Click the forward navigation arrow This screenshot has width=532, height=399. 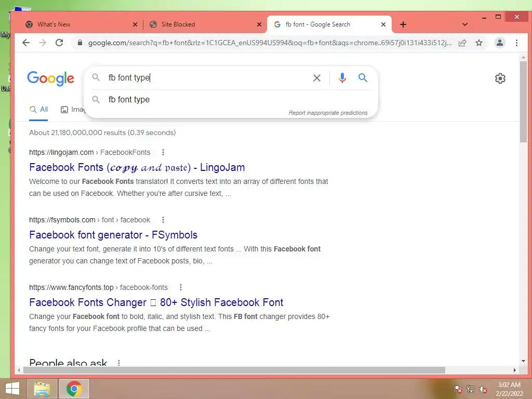point(43,43)
